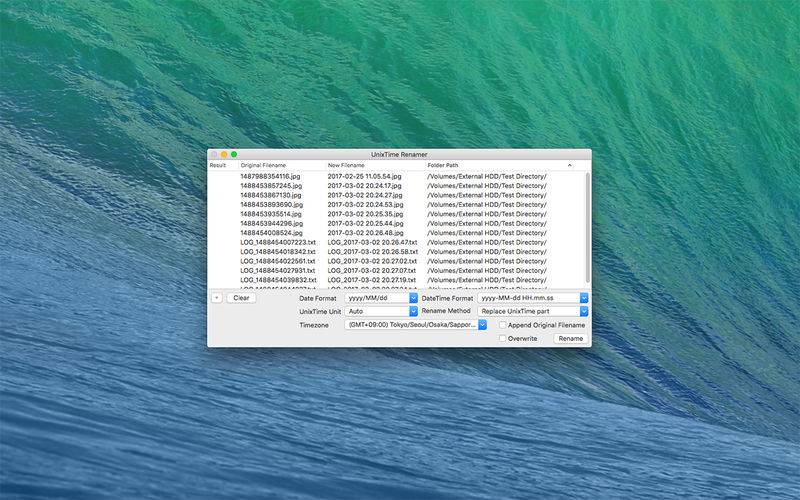Sort by the Result column header
The height and width of the screenshot is (500, 800).
(218, 165)
